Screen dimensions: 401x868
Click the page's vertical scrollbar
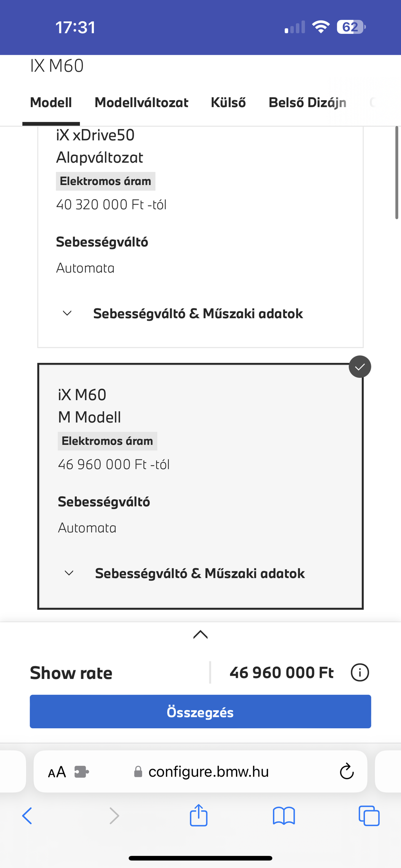(x=396, y=173)
